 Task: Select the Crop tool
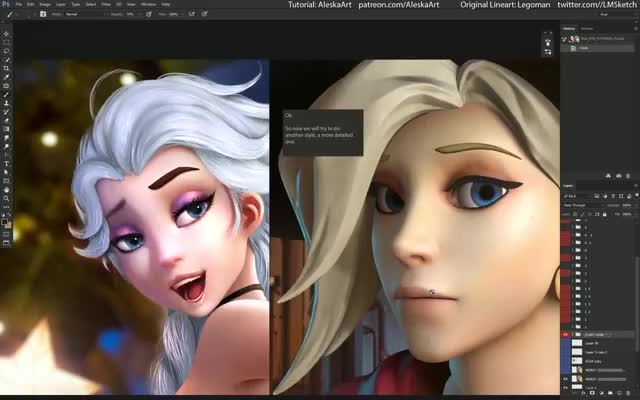(6, 68)
